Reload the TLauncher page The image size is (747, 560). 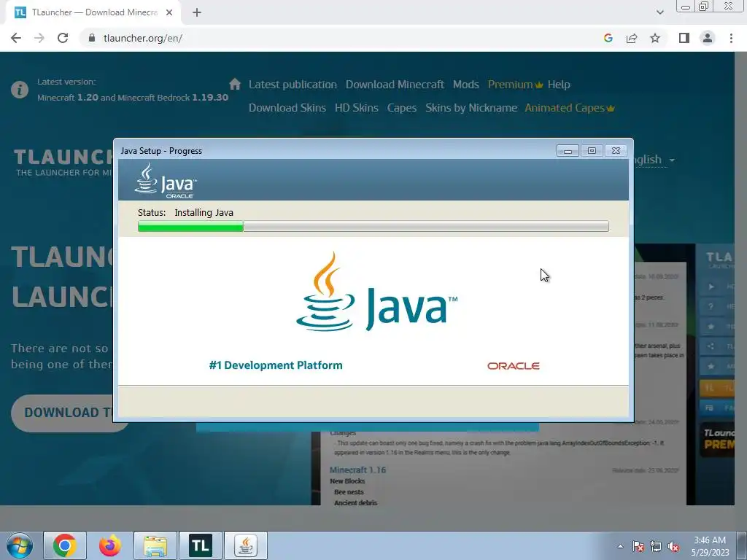click(x=63, y=38)
